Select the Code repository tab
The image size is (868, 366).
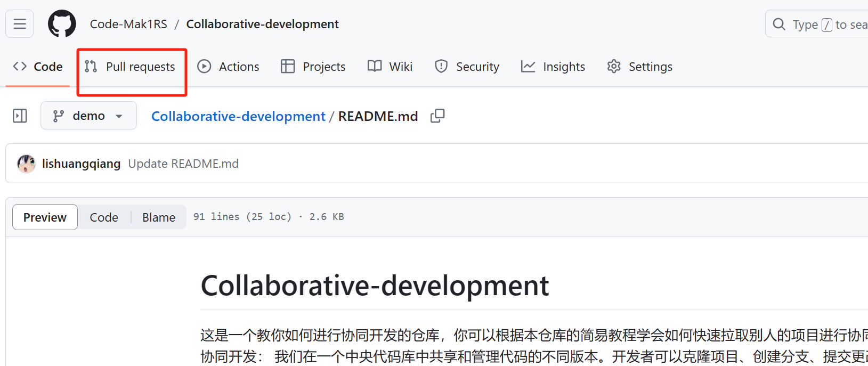point(38,67)
